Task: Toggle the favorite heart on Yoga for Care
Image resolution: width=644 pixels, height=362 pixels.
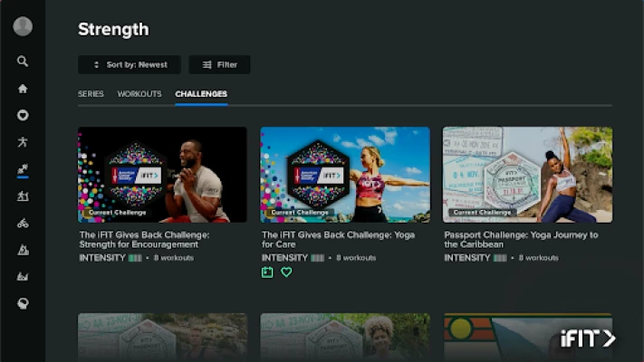Action: click(286, 271)
